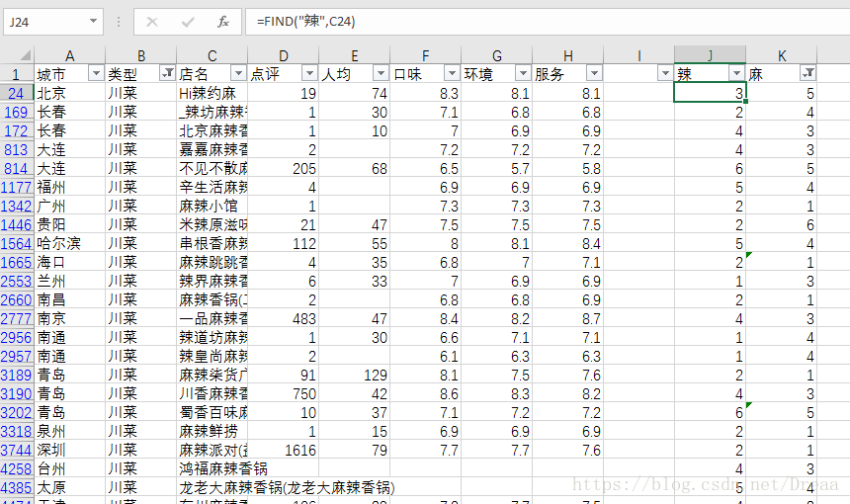The height and width of the screenshot is (504, 850).
Task: Click cell 麻辣小馆
Action: click(x=212, y=206)
